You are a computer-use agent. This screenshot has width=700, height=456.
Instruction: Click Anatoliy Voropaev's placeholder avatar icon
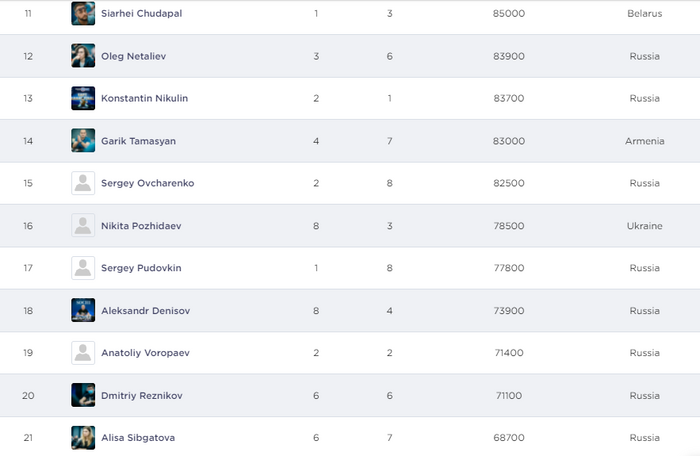click(83, 353)
